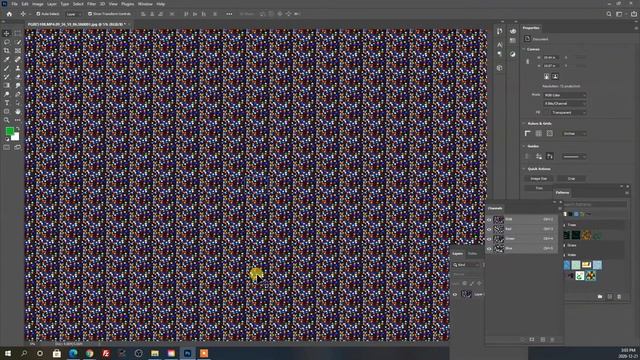640x360 pixels.
Task: Select the Clone Stamp tool
Action: [x=18, y=68]
